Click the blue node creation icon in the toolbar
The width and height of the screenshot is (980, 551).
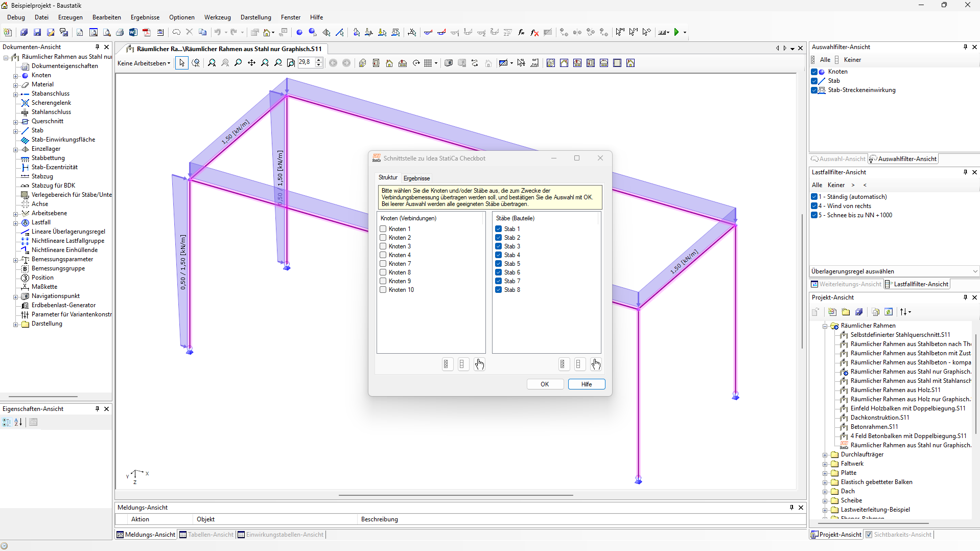[x=299, y=32]
